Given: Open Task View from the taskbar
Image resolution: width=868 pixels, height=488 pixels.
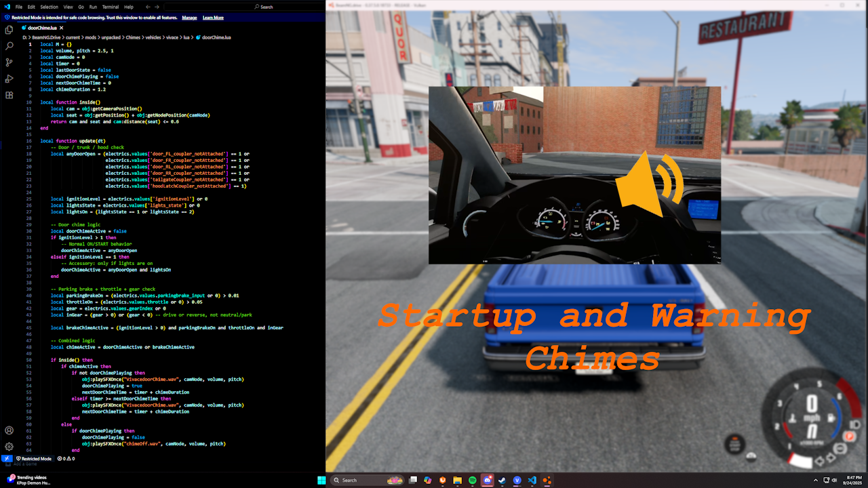Looking at the screenshot, I should pyautogui.click(x=412, y=480).
